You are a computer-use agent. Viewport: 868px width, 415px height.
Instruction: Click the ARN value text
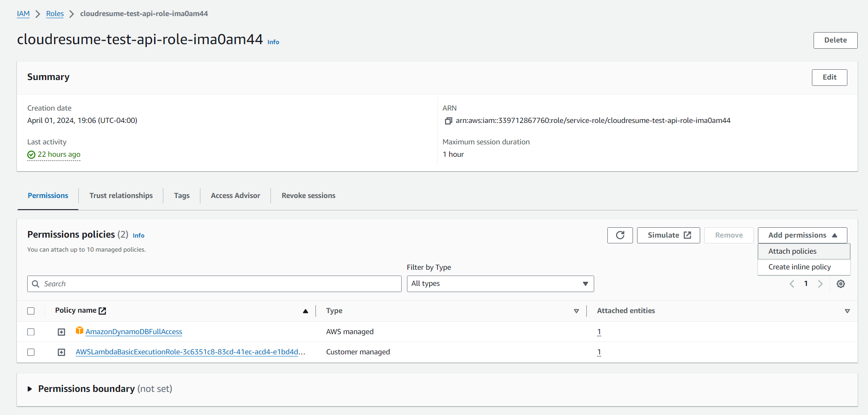(x=593, y=120)
